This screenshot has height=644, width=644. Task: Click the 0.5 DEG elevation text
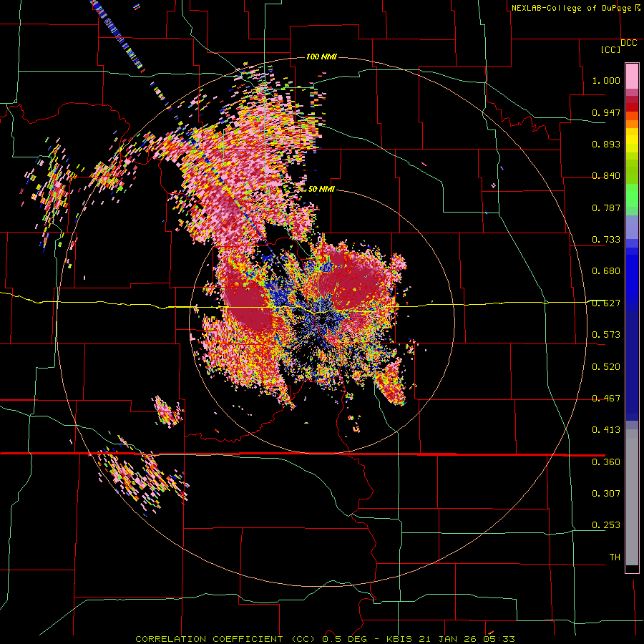[344, 639]
